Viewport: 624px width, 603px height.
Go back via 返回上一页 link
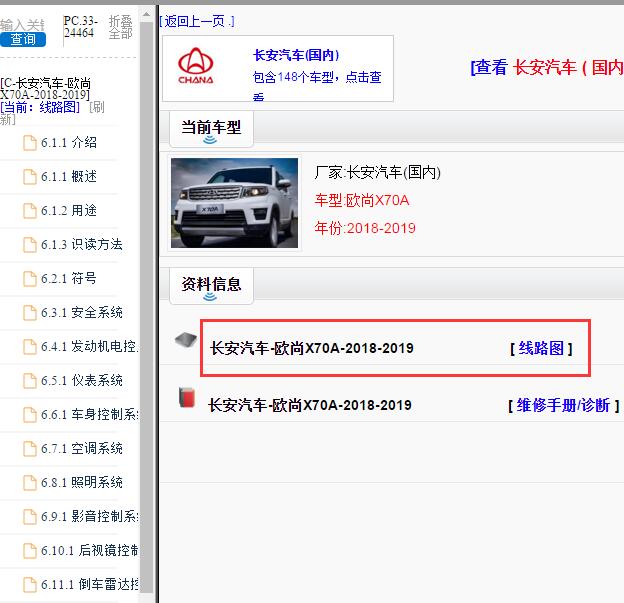[199, 21]
